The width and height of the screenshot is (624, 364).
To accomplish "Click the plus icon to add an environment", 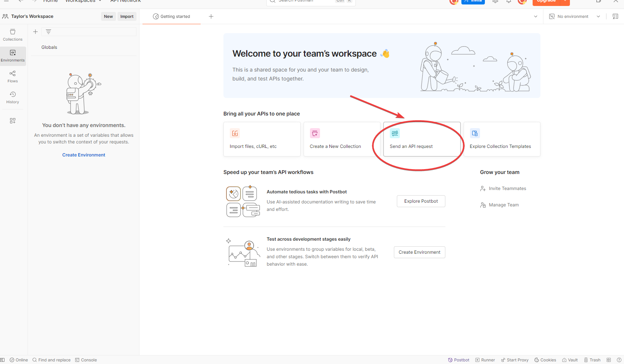I will click(x=35, y=32).
